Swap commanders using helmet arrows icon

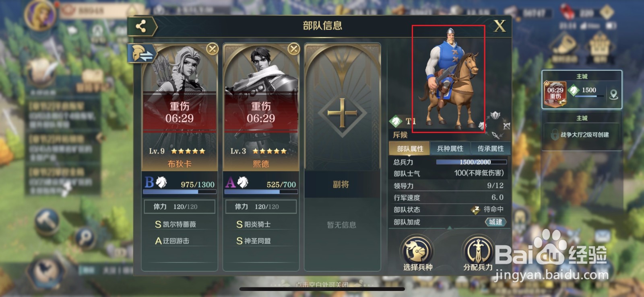142,53
